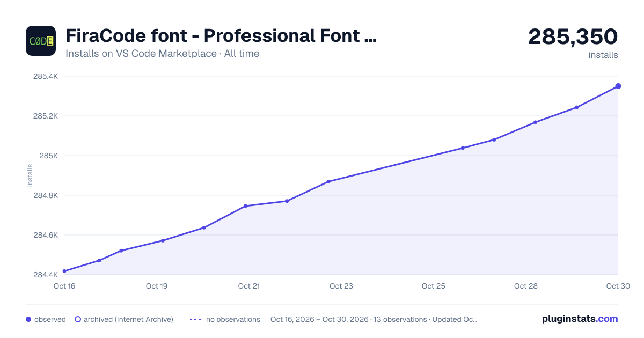Open the pluginstats.com link

[580, 319]
